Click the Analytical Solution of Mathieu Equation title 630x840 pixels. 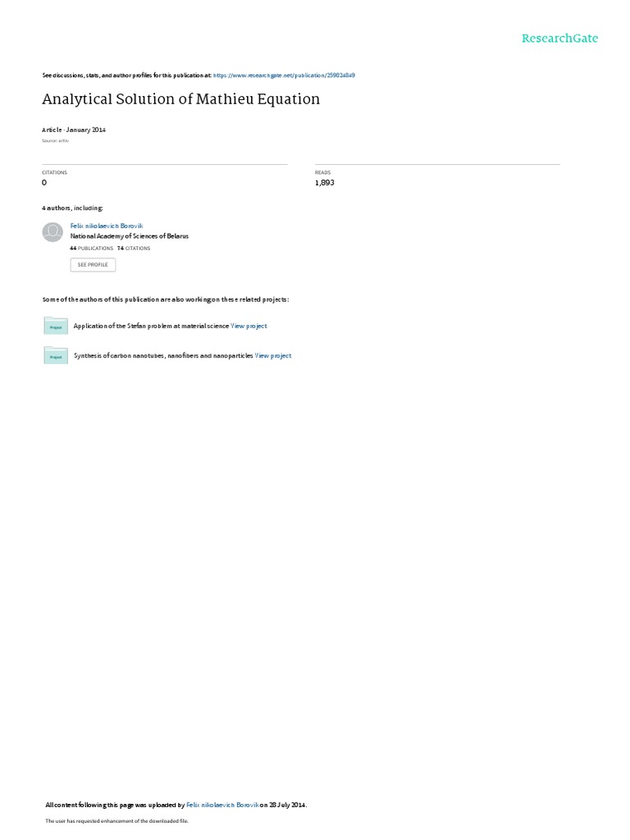(x=181, y=99)
